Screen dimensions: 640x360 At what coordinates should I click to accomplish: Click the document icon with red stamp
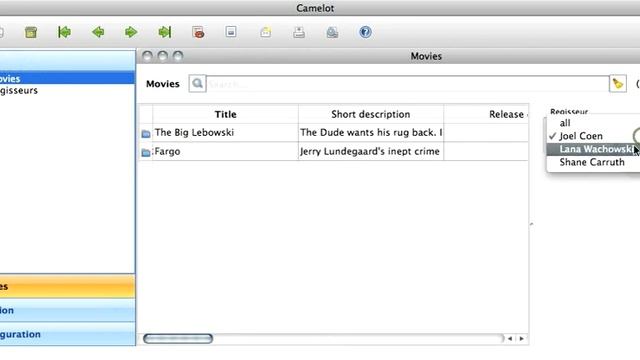(198, 32)
